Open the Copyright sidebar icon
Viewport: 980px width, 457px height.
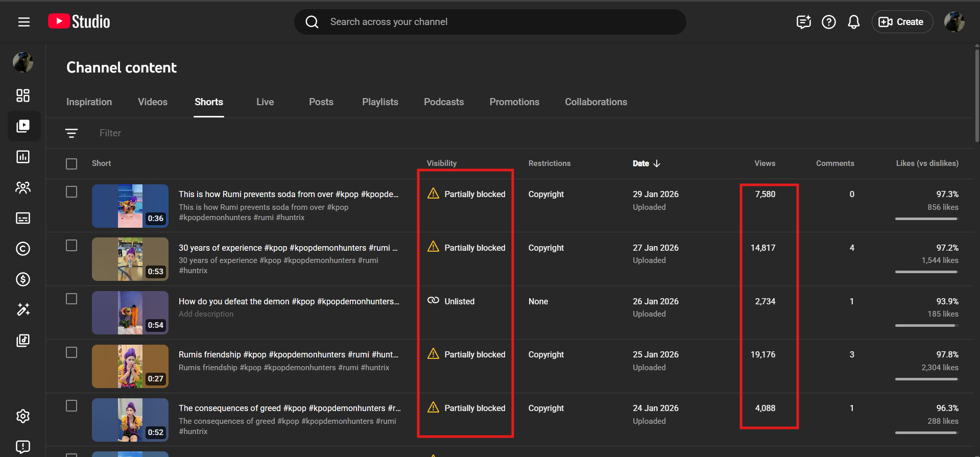tap(23, 249)
